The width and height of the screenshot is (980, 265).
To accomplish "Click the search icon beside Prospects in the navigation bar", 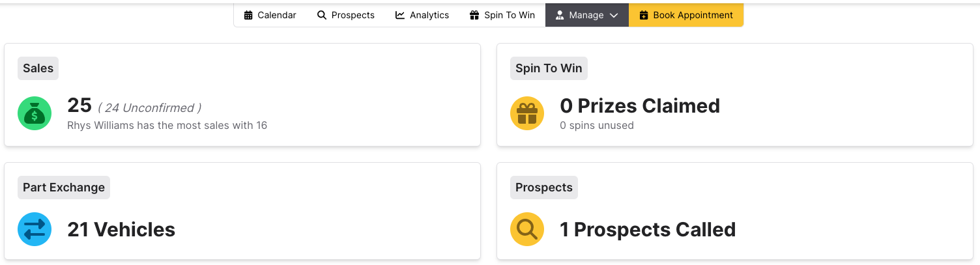I will pyautogui.click(x=322, y=15).
